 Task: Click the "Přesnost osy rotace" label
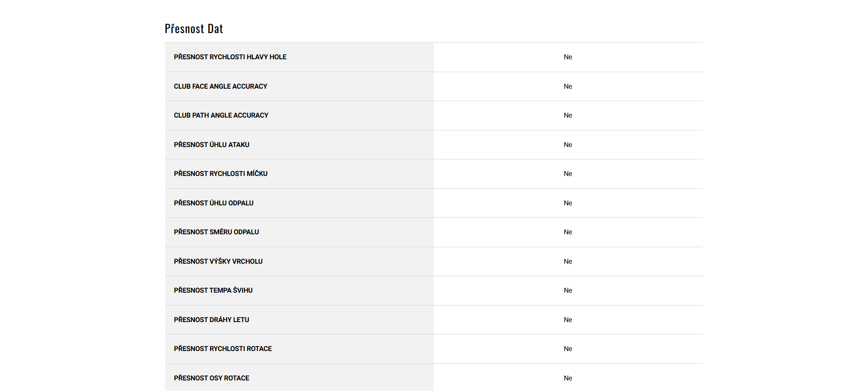211,378
